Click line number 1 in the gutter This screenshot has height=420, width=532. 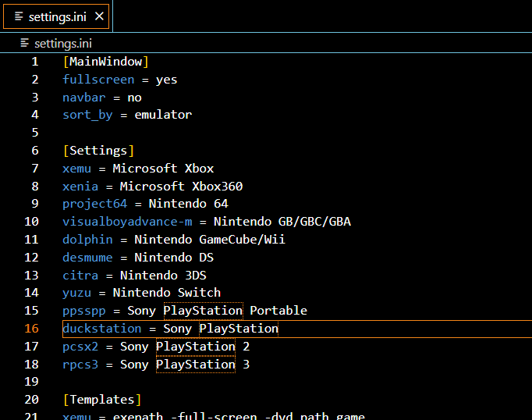35,62
